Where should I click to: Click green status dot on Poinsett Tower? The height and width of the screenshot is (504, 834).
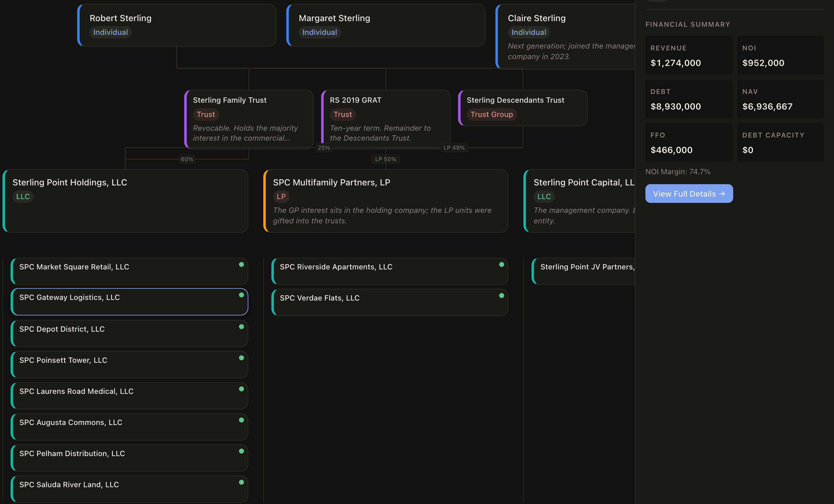241,358
